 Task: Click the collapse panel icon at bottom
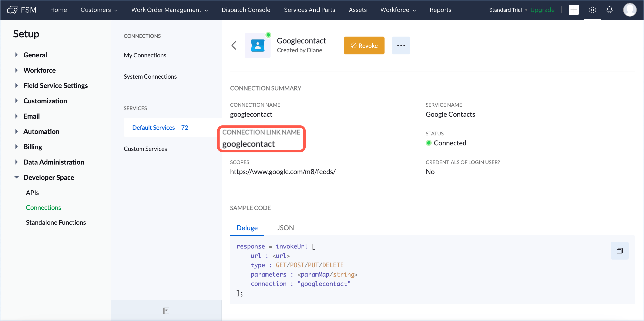point(166,311)
